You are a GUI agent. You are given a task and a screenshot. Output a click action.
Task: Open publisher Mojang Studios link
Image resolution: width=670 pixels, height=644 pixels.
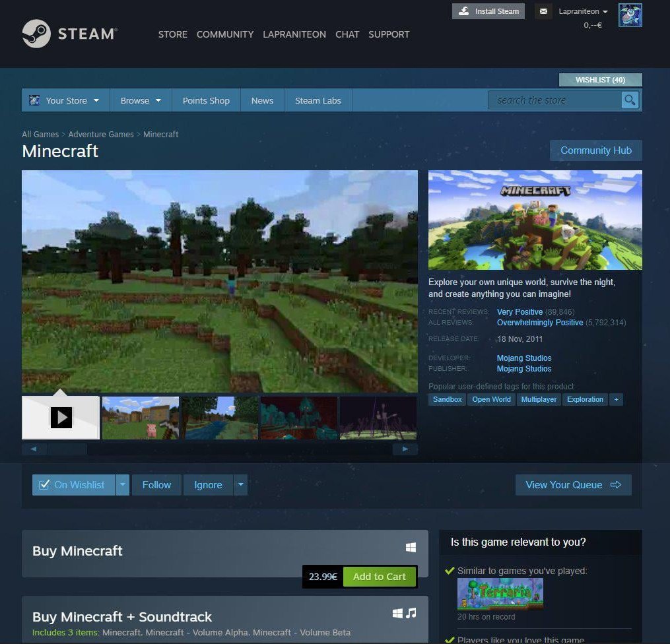(x=524, y=369)
